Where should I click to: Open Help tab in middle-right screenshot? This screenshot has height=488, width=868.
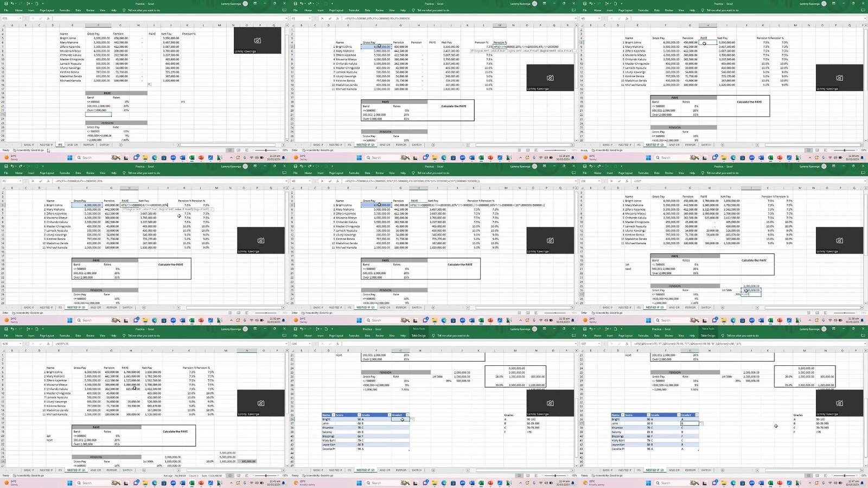coord(692,173)
